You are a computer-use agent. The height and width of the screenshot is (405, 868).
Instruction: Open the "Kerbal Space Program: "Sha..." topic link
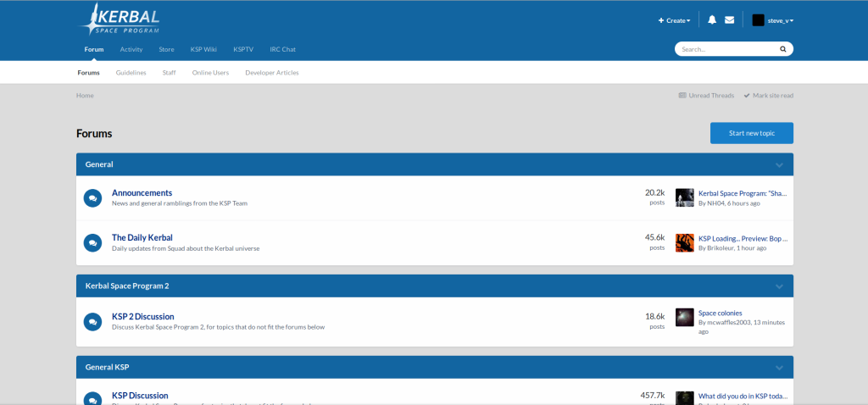point(743,193)
